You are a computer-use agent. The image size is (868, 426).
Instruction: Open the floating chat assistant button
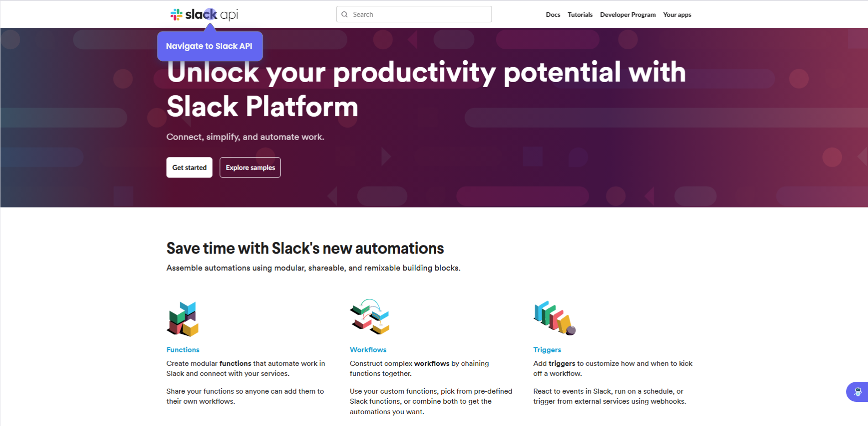click(x=858, y=392)
